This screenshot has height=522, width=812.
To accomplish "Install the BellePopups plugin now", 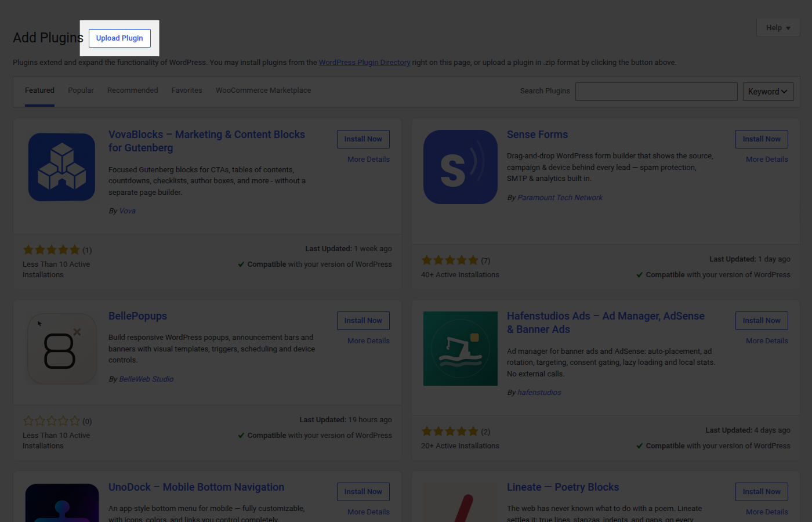I will tap(363, 321).
